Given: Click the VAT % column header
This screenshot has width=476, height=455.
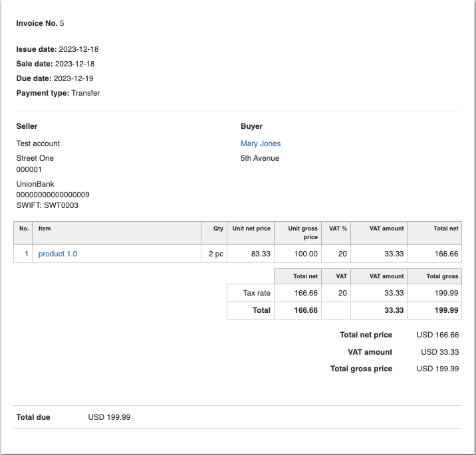Looking at the screenshot, I should 338,228.
